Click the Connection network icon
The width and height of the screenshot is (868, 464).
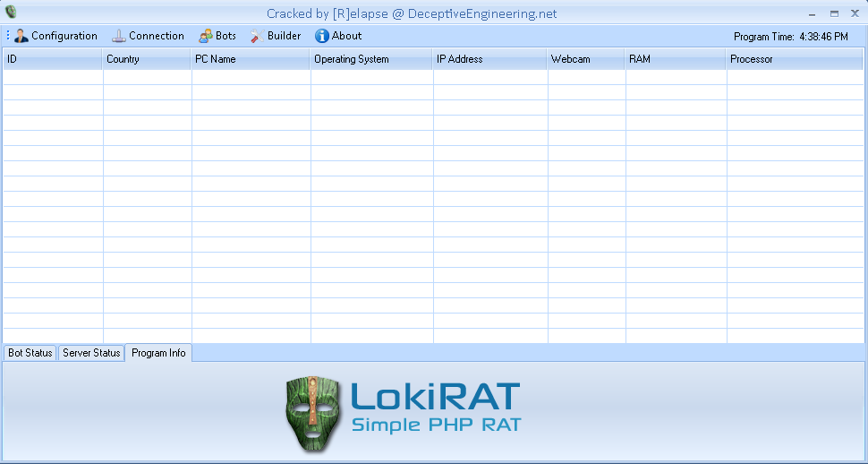pyautogui.click(x=120, y=36)
